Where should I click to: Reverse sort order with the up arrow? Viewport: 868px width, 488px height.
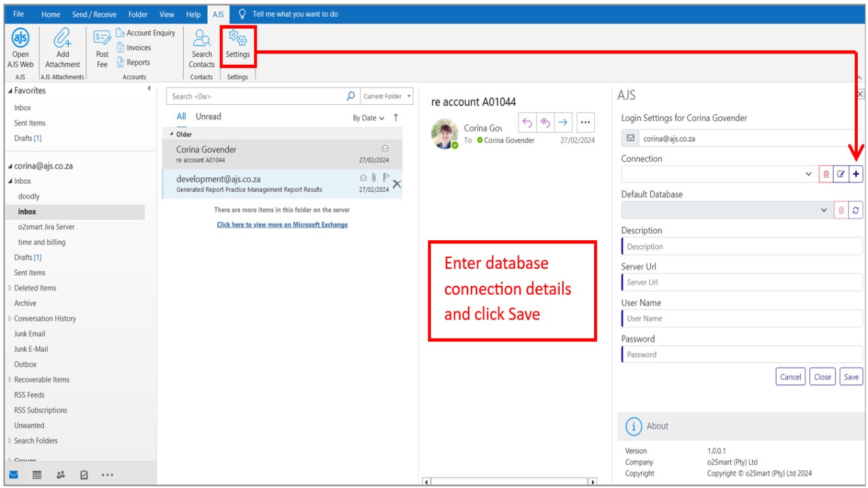coord(396,118)
